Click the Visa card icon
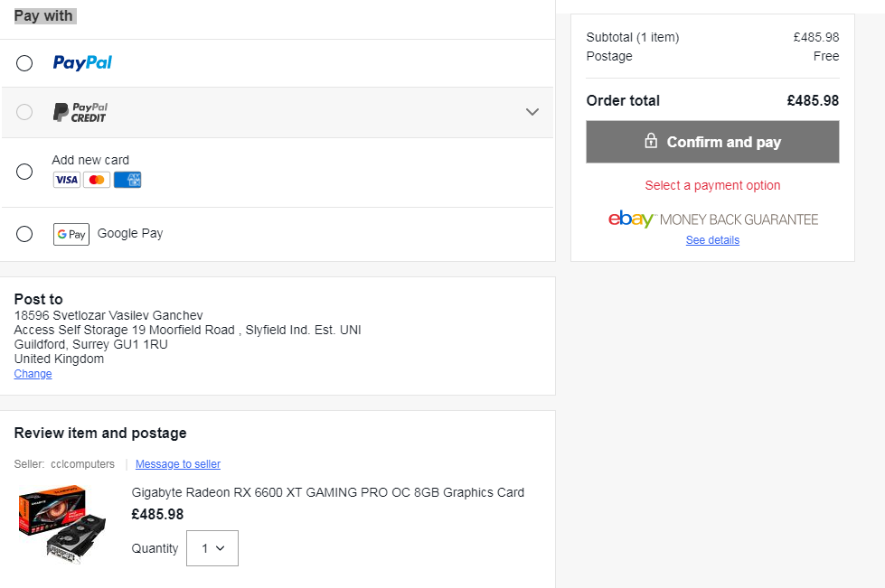Screen dimensions: 885x588 coord(67,180)
